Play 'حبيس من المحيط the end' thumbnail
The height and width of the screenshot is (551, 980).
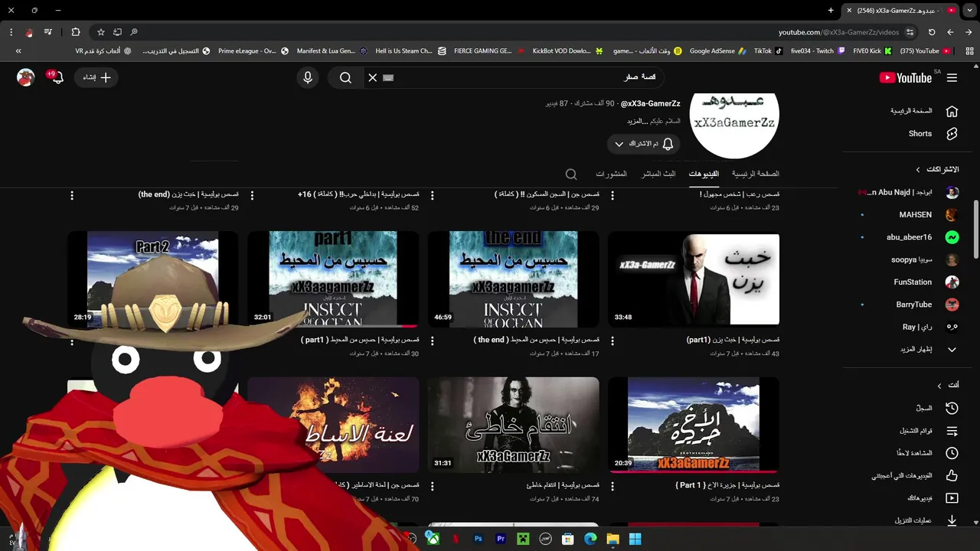[513, 279]
